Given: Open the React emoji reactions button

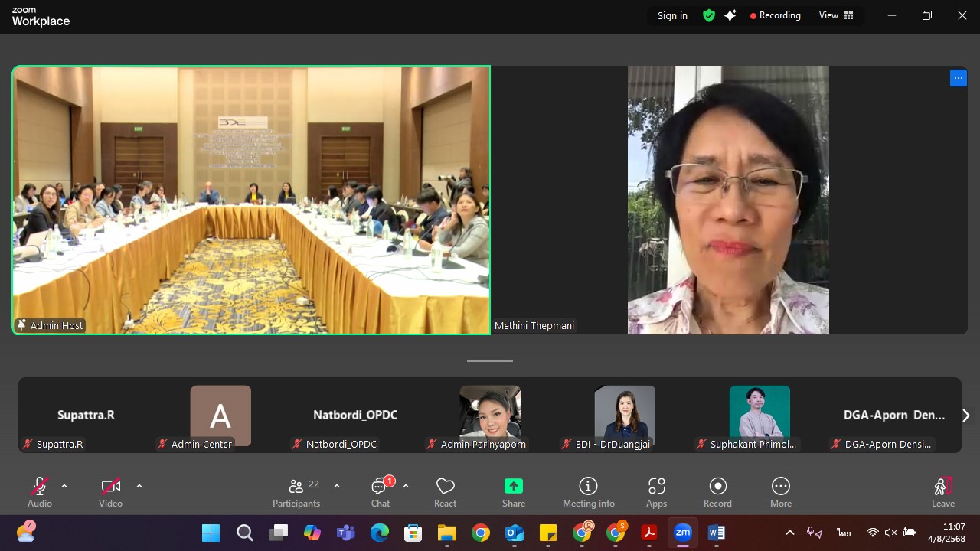Looking at the screenshot, I should pyautogui.click(x=445, y=491).
